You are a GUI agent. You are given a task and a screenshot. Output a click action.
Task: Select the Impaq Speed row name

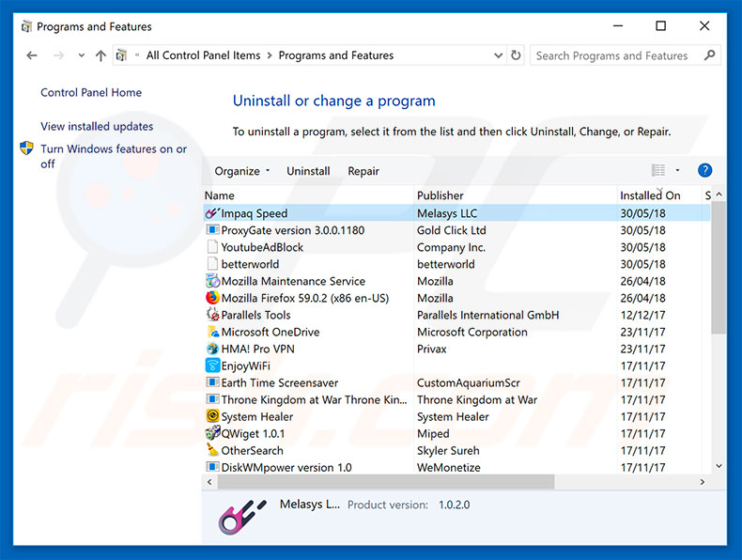coord(255,213)
